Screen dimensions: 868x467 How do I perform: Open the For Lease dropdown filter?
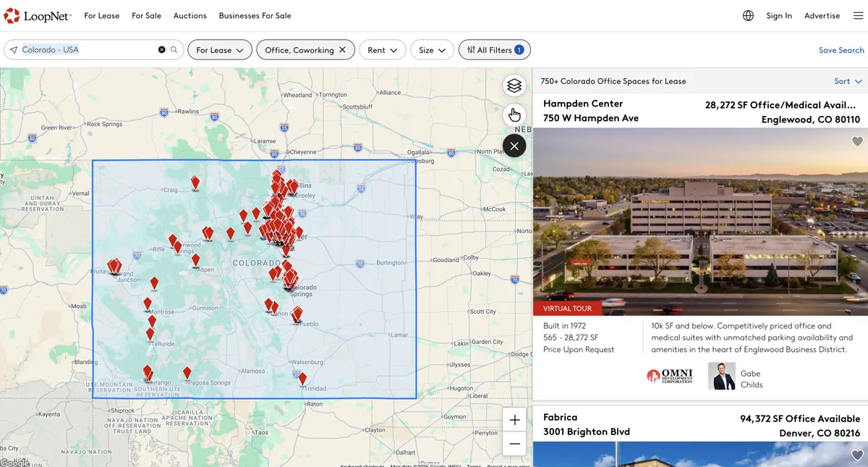(220, 50)
